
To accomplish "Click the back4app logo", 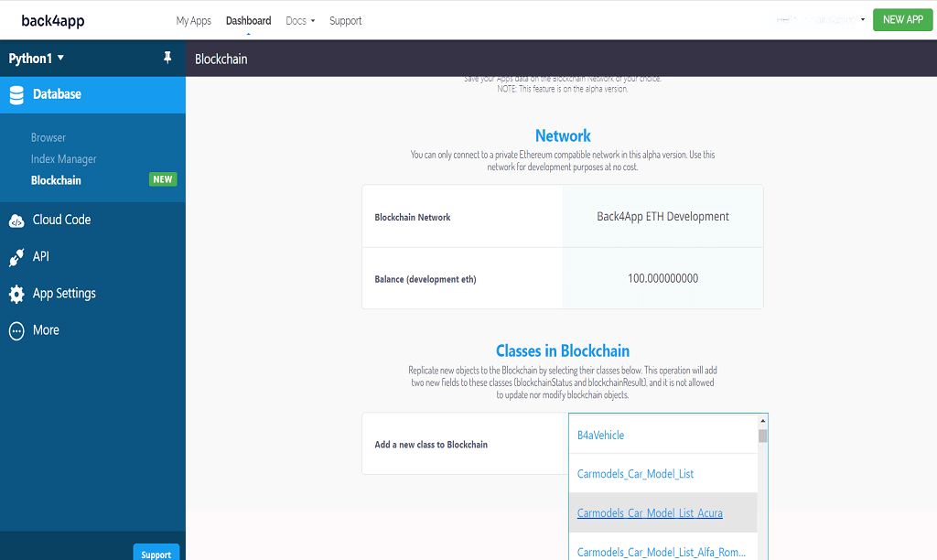I will (x=52, y=21).
